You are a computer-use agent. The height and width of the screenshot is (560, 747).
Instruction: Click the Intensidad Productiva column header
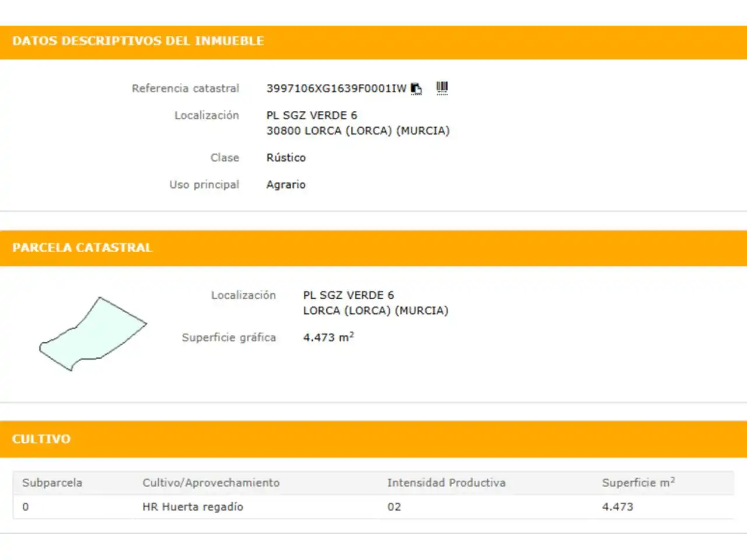(x=446, y=483)
